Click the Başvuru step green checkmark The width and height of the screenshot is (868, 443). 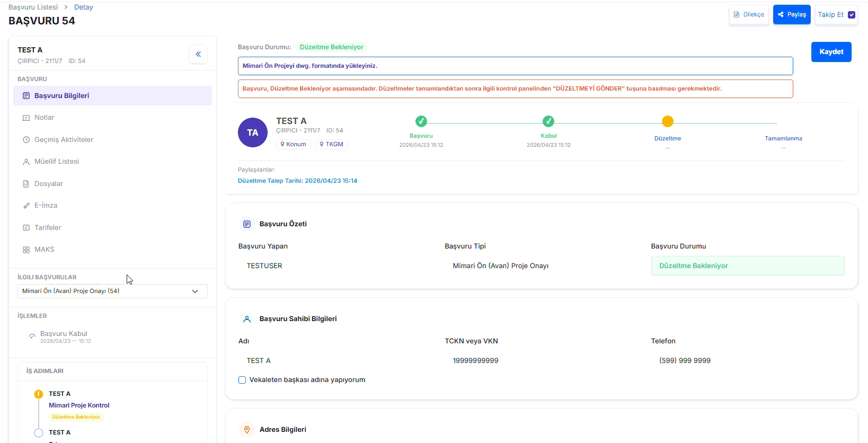[x=421, y=121]
